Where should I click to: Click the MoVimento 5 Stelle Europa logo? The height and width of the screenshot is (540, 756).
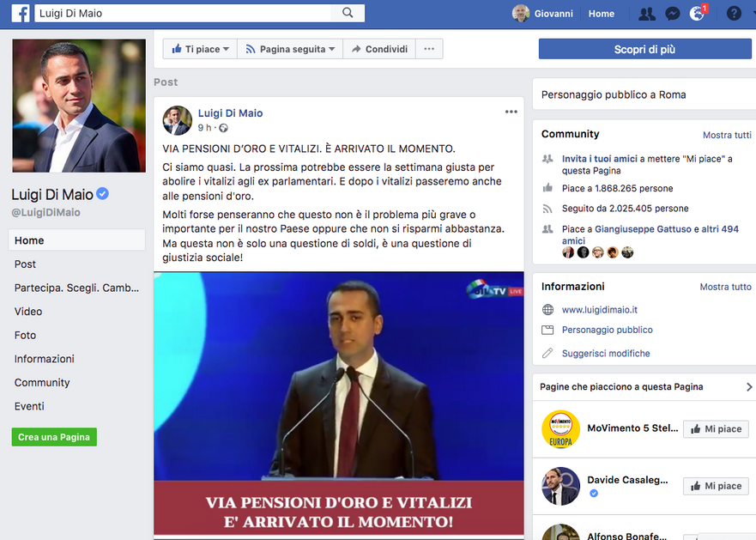click(560, 429)
